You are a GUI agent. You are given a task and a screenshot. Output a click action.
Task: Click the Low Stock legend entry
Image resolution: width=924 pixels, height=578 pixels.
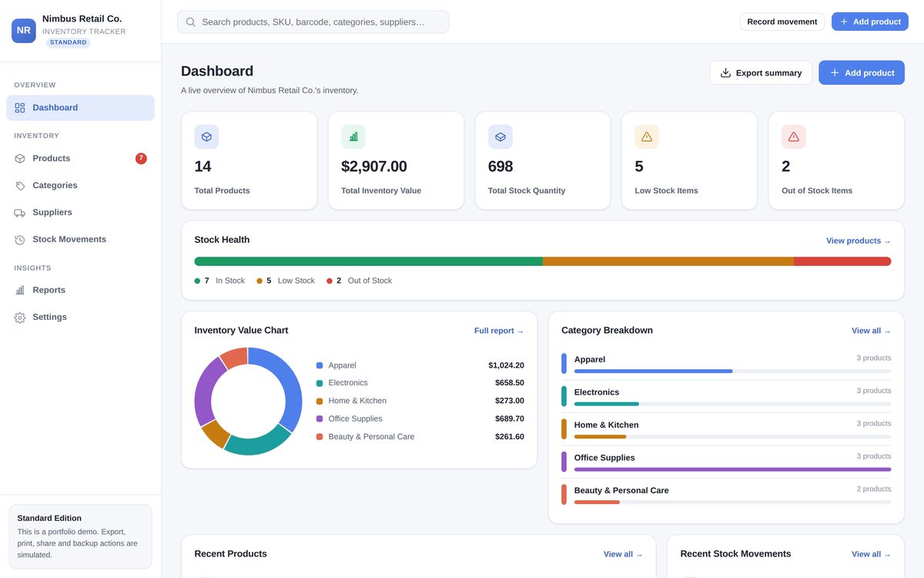(286, 281)
